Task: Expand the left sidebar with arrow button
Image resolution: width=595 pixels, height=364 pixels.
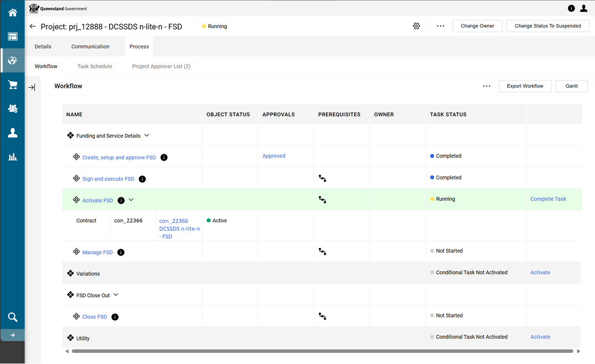Action: coord(13,335)
